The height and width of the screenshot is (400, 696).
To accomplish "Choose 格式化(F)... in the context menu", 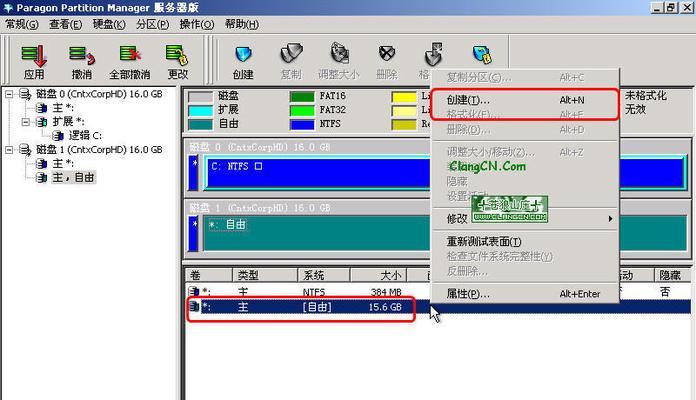I will (x=525, y=115).
